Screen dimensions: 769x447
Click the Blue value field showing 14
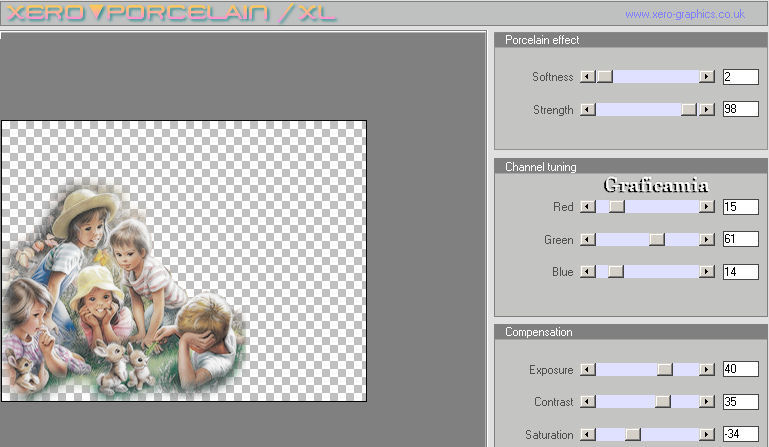741,271
